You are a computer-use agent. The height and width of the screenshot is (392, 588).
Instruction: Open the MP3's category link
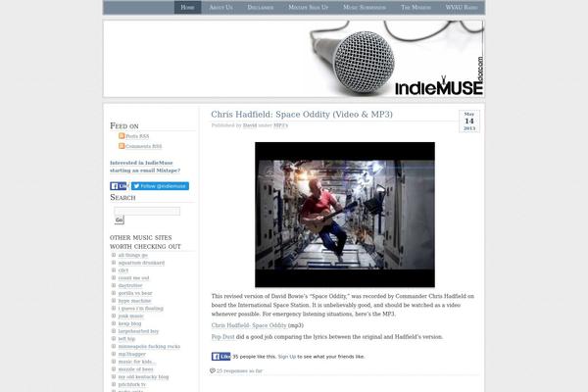(x=280, y=125)
